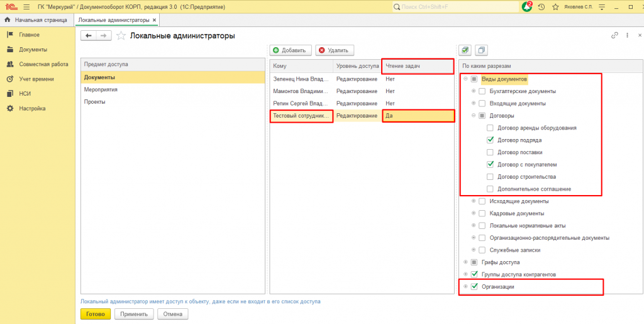The image size is (644, 324).
Task: Click the Учет времени clock icon
Action: [10, 79]
